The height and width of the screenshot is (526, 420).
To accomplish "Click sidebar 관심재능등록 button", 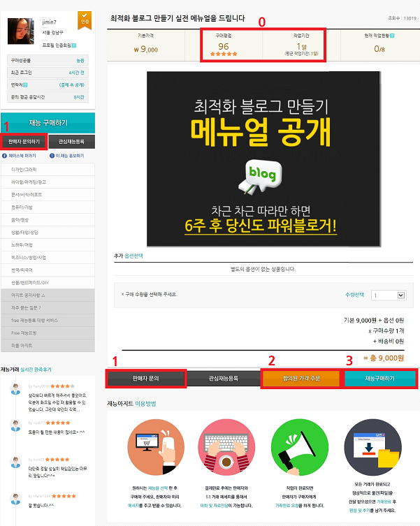I will click(71, 142).
